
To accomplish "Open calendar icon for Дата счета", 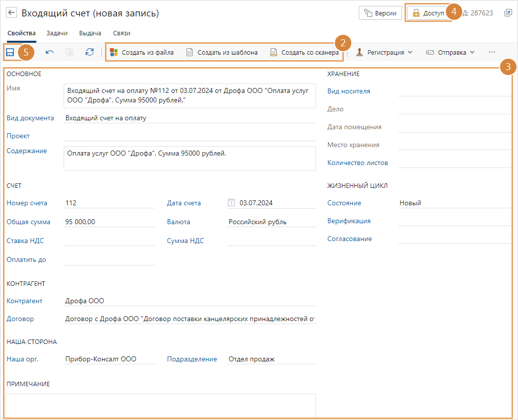I will pos(231,203).
